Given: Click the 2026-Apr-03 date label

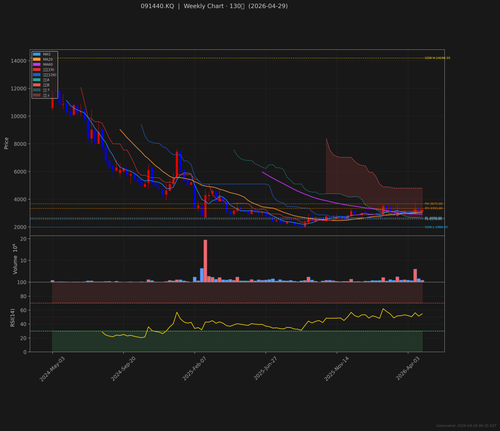Looking at the screenshot, I should 408,369.
